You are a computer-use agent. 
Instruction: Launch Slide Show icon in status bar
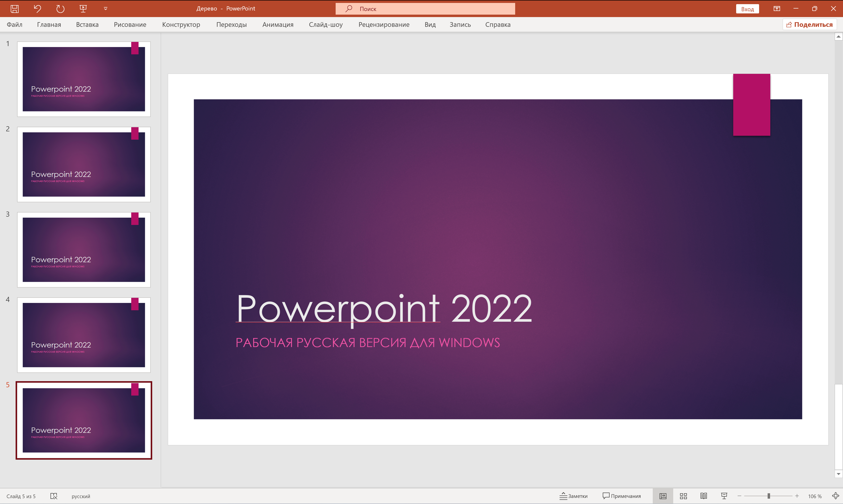pos(724,496)
